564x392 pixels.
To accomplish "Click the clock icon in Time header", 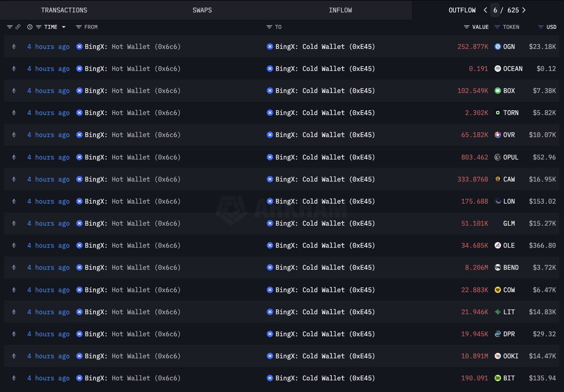I will 30,27.
